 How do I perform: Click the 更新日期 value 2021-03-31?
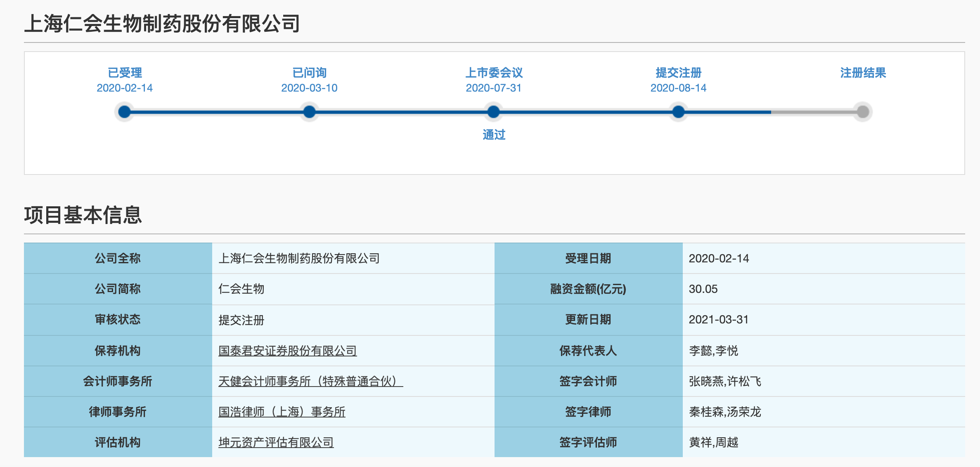coord(718,319)
